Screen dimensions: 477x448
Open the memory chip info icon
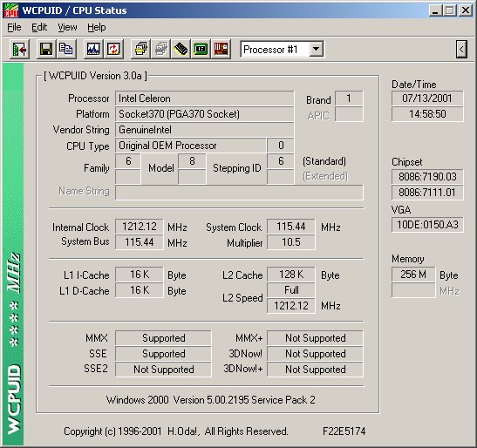point(181,49)
